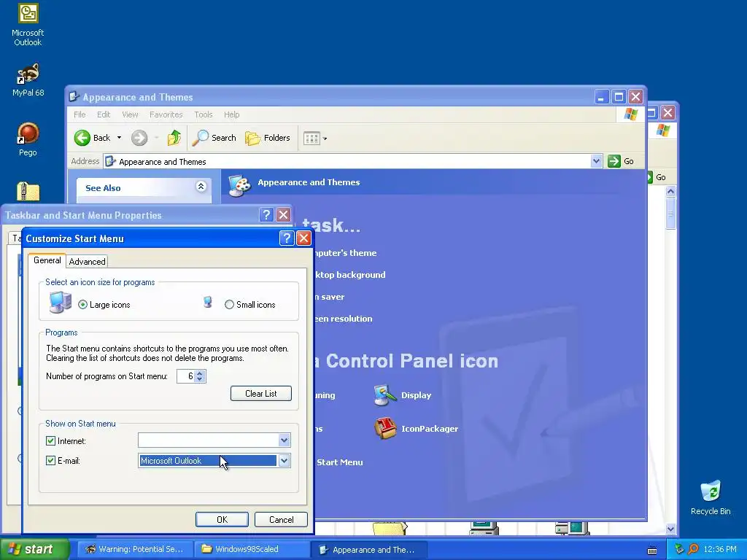747x560 pixels.
Task: Open the Display control panel icon
Action: point(385,395)
